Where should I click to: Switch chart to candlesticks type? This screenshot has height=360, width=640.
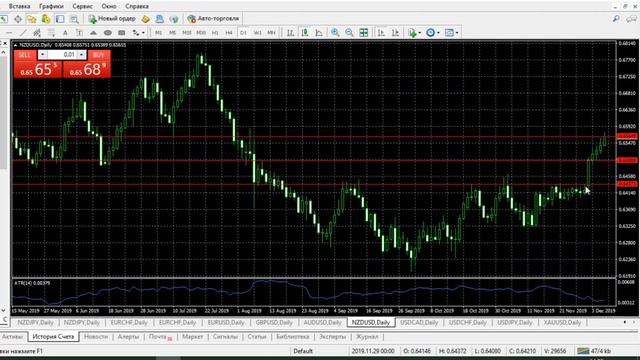click(305, 33)
